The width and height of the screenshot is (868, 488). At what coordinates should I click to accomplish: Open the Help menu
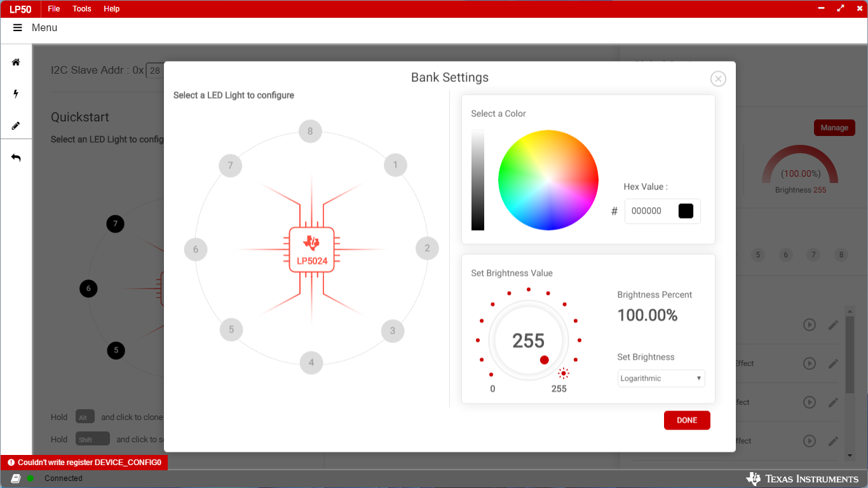click(112, 9)
